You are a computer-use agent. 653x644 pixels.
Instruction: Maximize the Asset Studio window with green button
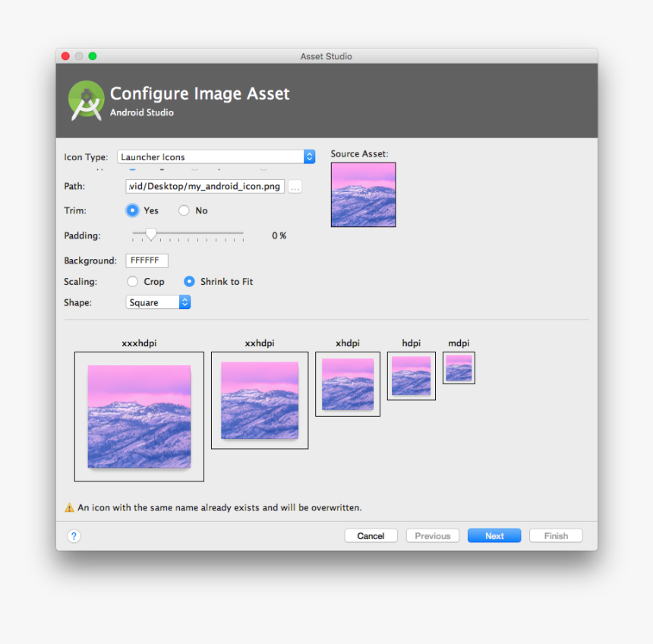pos(93,56)
